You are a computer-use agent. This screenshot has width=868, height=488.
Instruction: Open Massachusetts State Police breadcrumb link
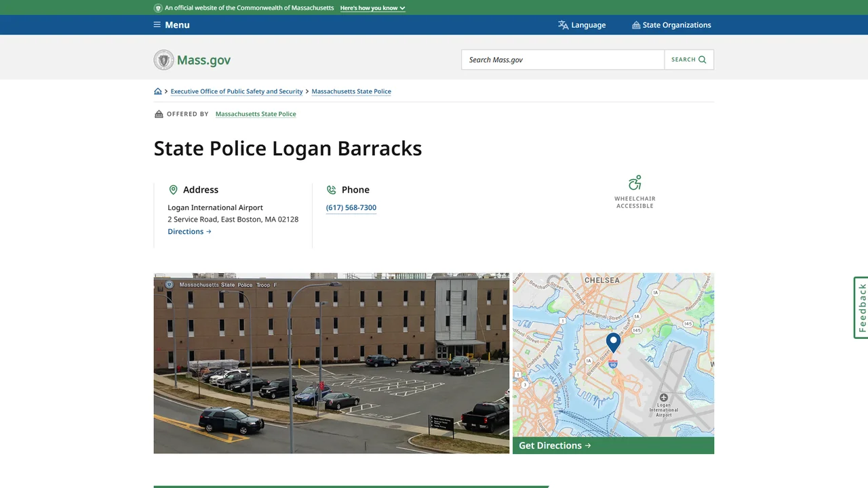point(351,91)
